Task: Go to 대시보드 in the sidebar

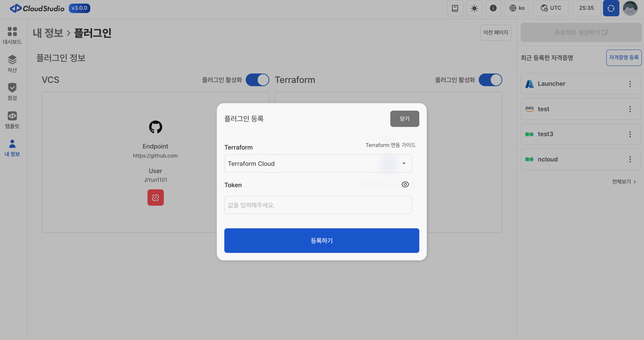Action: (12, 35)
